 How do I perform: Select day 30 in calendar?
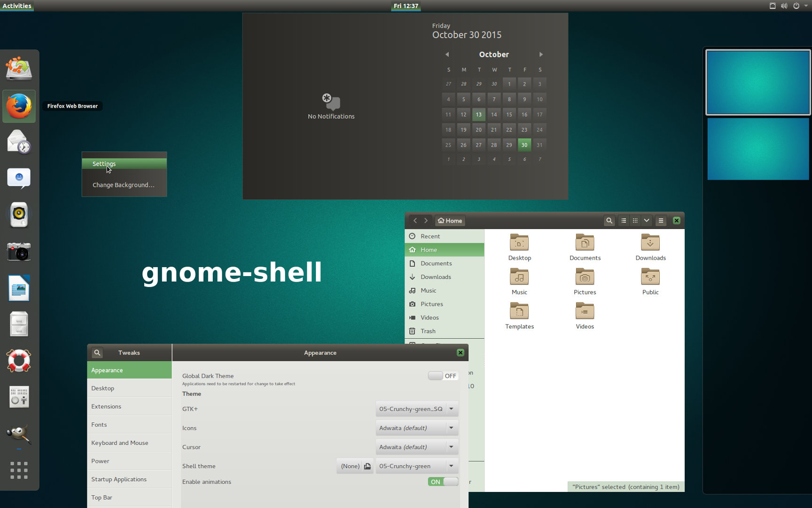pos(524,145)
